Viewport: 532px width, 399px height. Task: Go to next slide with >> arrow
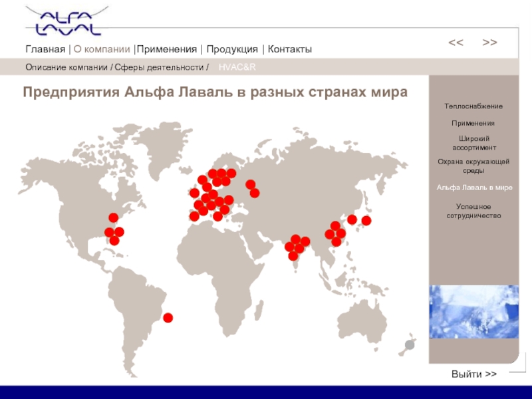(x=489, y=43)
